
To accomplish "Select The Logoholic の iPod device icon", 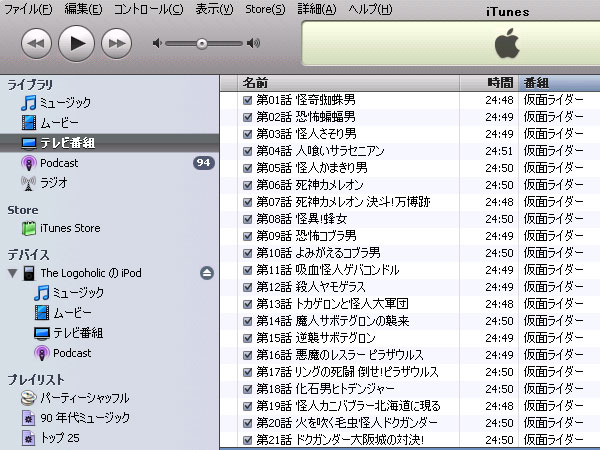I will click(x=29, y=273).
